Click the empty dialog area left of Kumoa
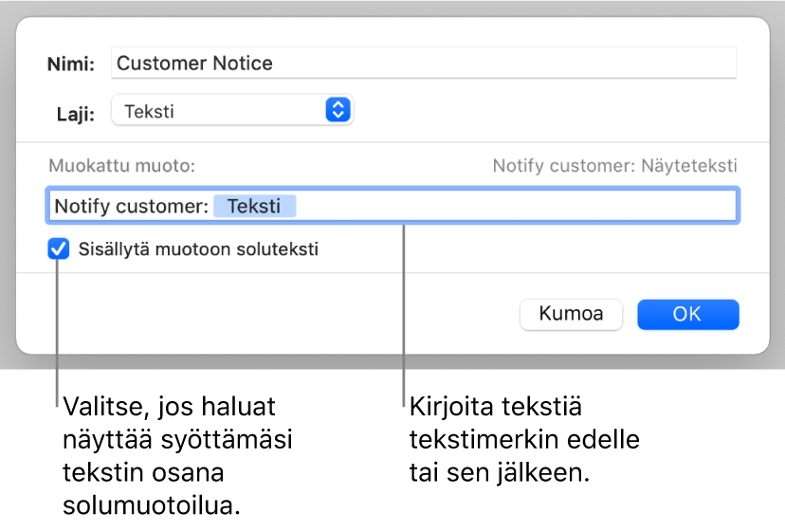This screenshot has height=532, width=785. point(284,314)
